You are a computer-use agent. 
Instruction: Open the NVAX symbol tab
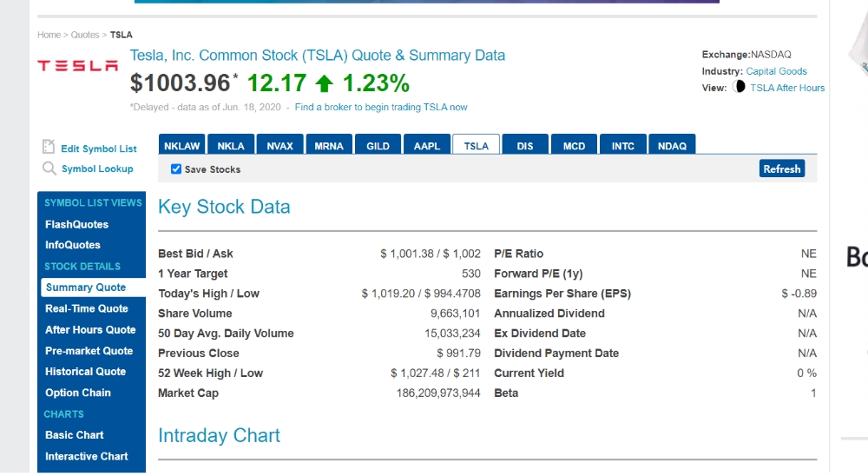coord(279,145)
